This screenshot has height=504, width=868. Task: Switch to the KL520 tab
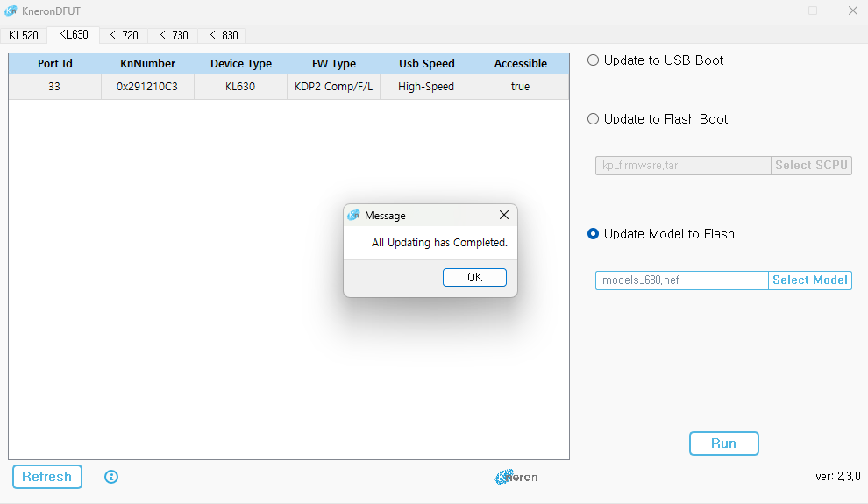[x=24, y=35]
